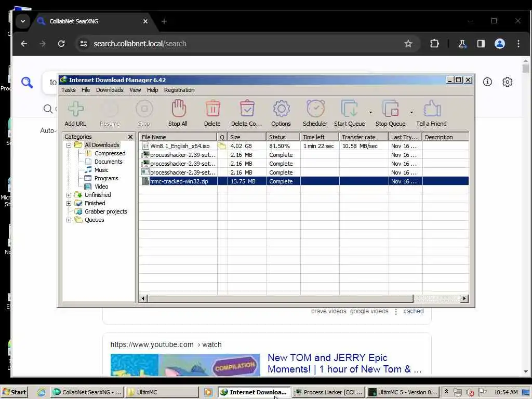Switch to Process Hacker taskbar button
Viewport: 532px width, 399px height.
pos(329,392)
